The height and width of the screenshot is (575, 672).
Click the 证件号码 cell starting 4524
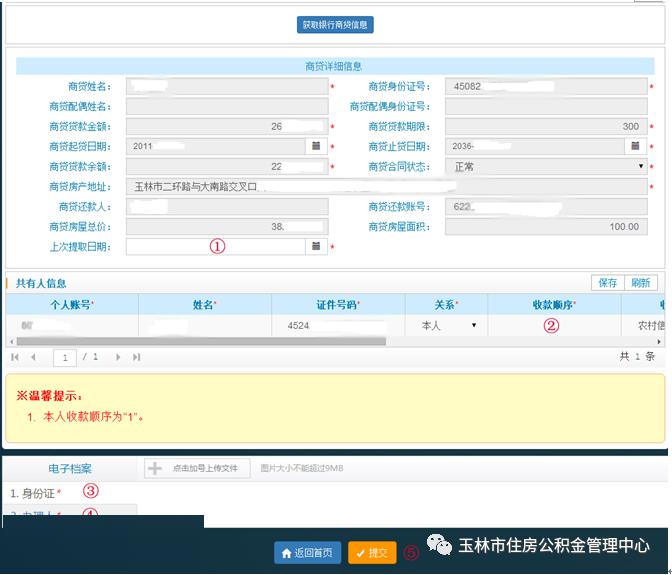tap(338, 326)
